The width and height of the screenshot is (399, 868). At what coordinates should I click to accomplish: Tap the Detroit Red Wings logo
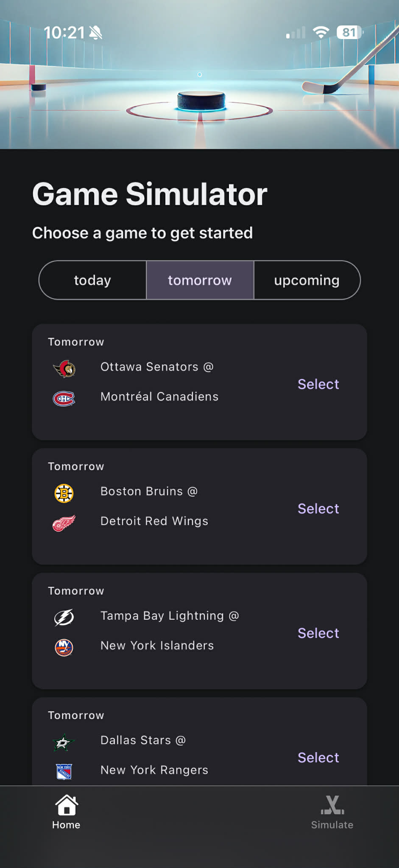pyautogui.click(x=64, y=523)
